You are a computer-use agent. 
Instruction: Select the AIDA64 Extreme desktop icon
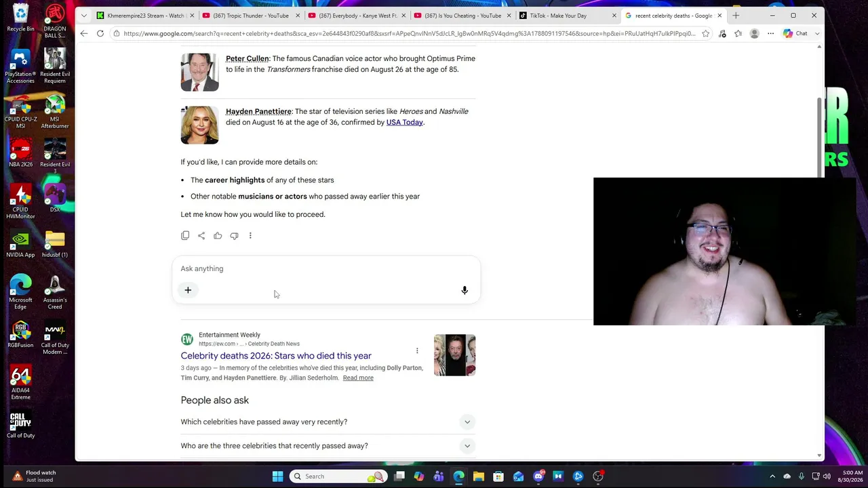pos(20,383)
